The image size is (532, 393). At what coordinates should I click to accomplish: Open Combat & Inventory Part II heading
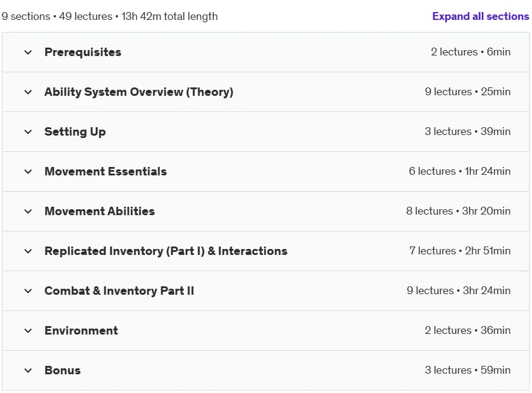tap(119, 291)
